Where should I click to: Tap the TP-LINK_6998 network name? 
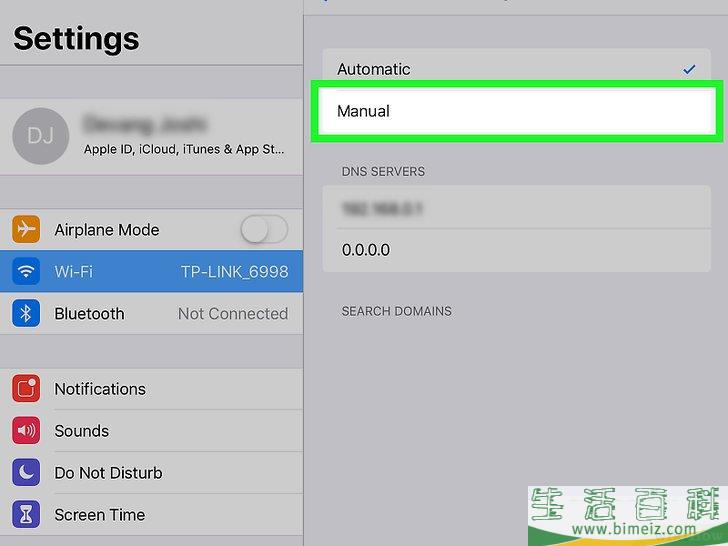pos(234,272)
